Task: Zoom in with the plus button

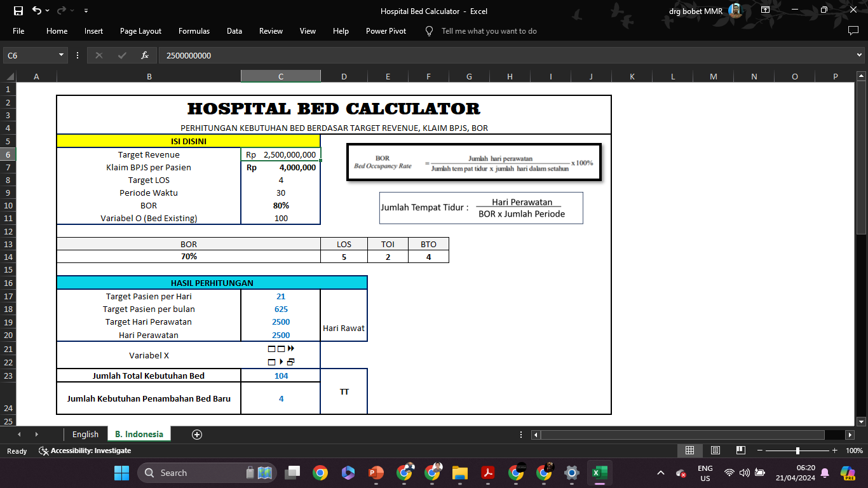Action: (834, 451)
